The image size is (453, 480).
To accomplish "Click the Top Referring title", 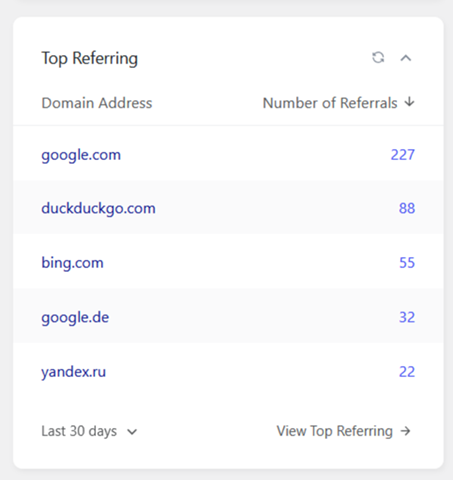I will pos(89,58).
